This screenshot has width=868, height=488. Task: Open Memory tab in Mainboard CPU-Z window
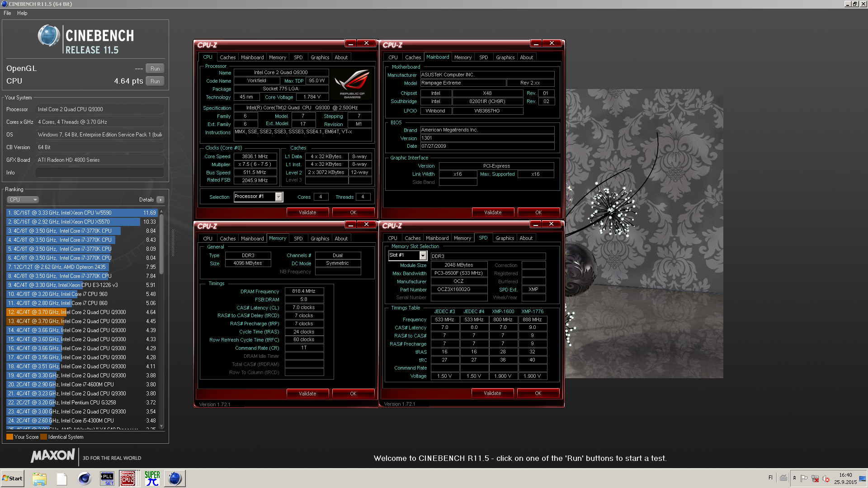point(462,57)
